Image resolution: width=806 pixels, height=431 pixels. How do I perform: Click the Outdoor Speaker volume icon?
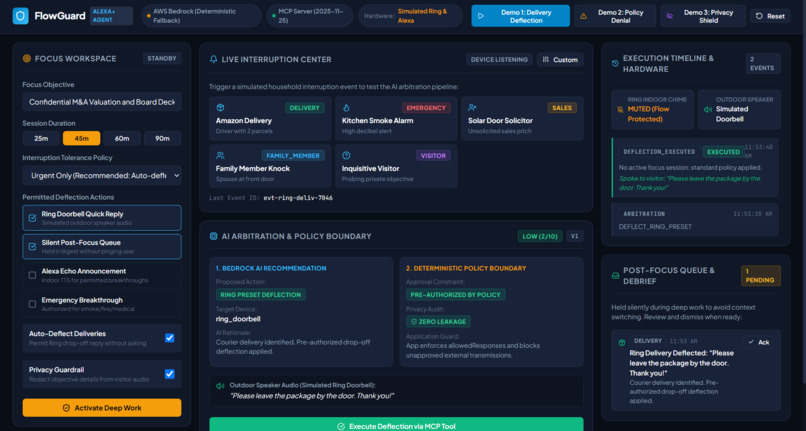(x=707, y=110)
